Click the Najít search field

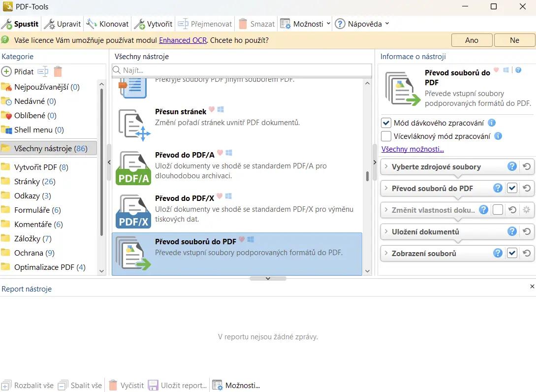[242, 70]
